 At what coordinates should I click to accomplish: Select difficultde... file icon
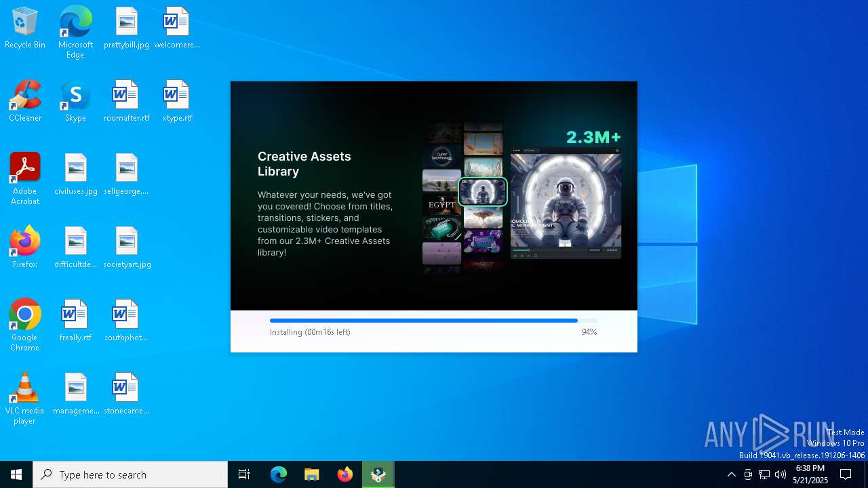click(x=75, y=247)
